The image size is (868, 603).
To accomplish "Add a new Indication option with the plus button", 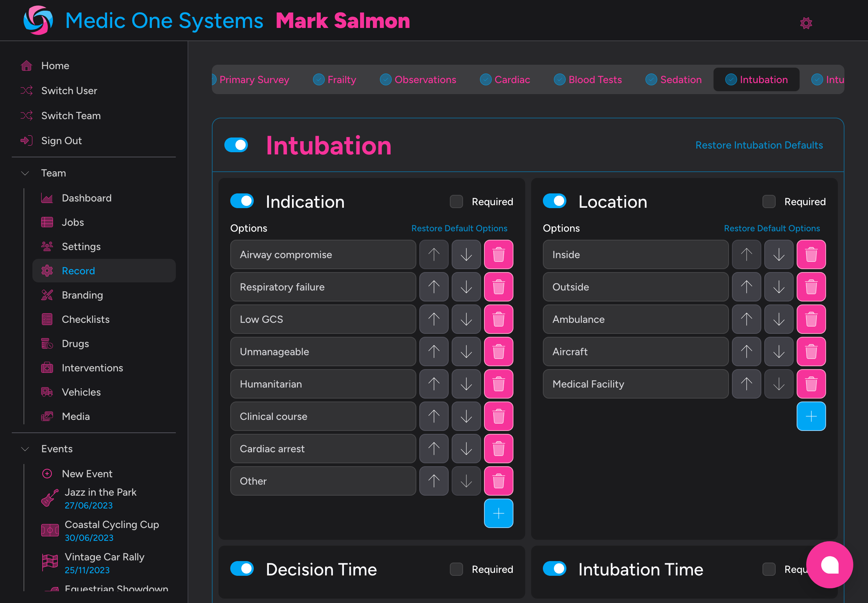I will click(498, 513).
